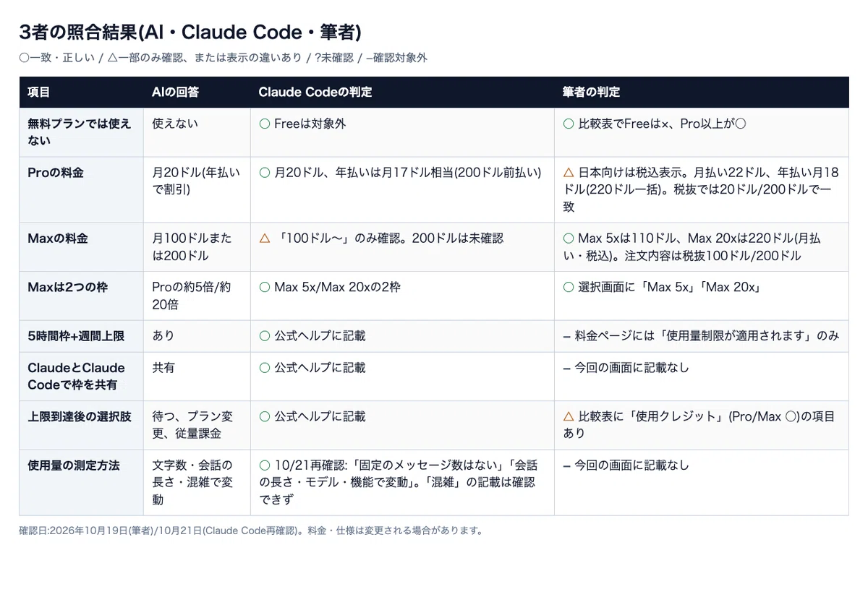The width and height of the screenshot is (868, 610).
Task: Click the cell "待つ、プラン変更、従量課金"
Action: click(x=197, y=425)
